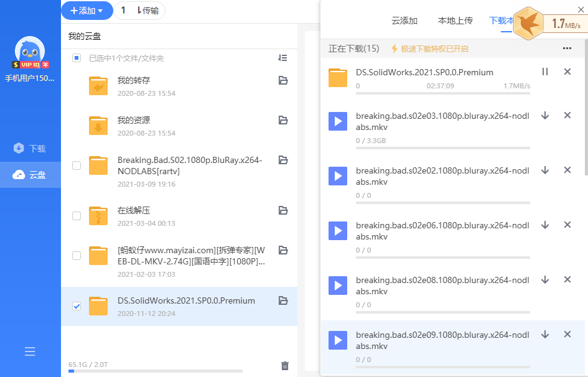Start download of breaking.bad.s02e09

coord(545,334)
